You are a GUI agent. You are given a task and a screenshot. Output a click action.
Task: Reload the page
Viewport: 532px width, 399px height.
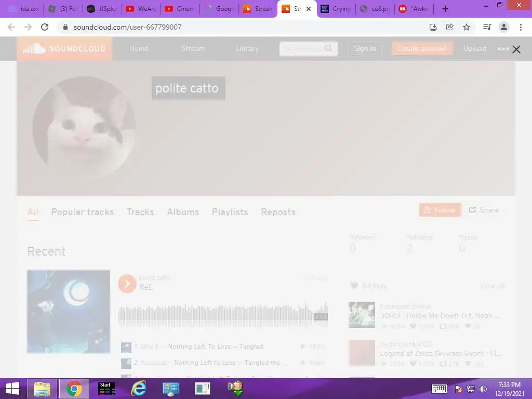pyautogui.click(x=45, y=27)
